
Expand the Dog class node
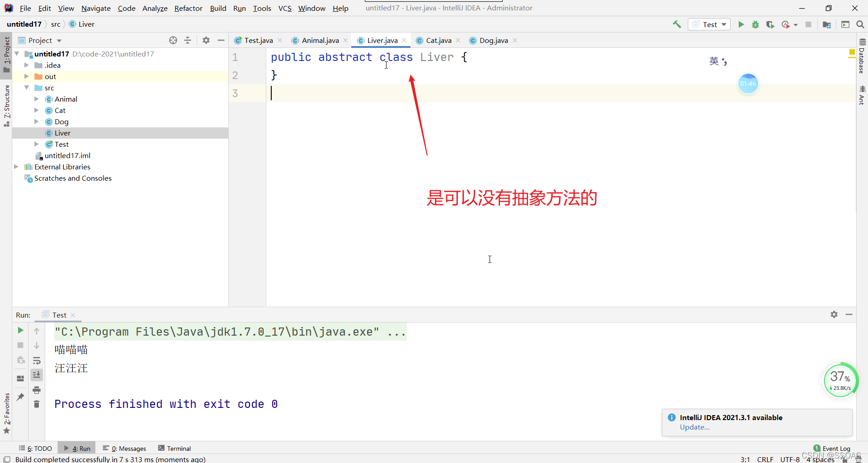point(37,122)
